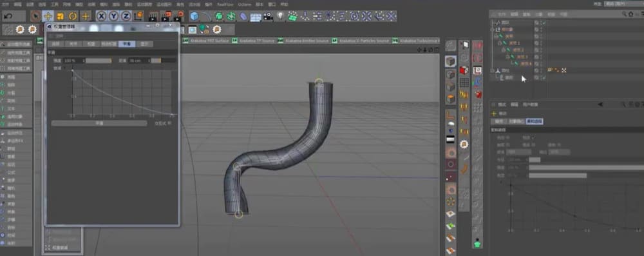The height and width of the screenshot is (256, 644).
Task: Switch to Polygon mode orange-top cube
Action: coord(451,99)
